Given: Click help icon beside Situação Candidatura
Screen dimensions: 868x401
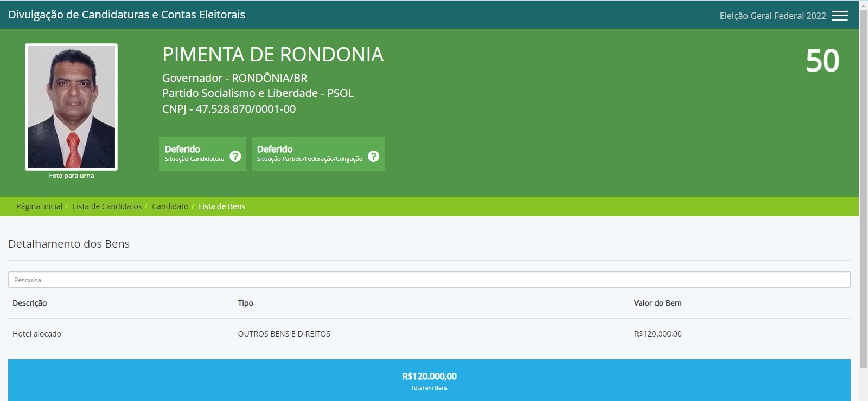Looking at the screenshot, I should (235, 156).
